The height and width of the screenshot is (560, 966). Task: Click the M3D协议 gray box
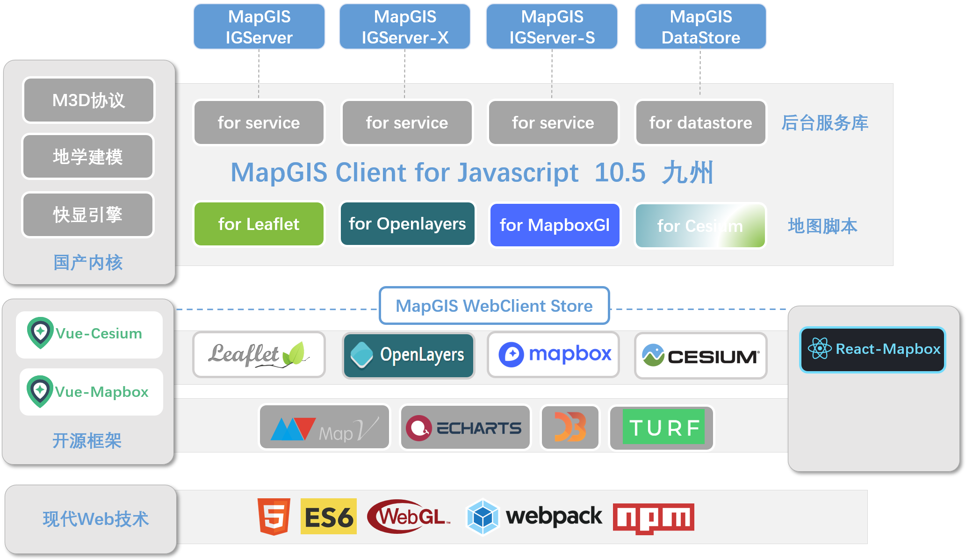click(x=88, y=100)
